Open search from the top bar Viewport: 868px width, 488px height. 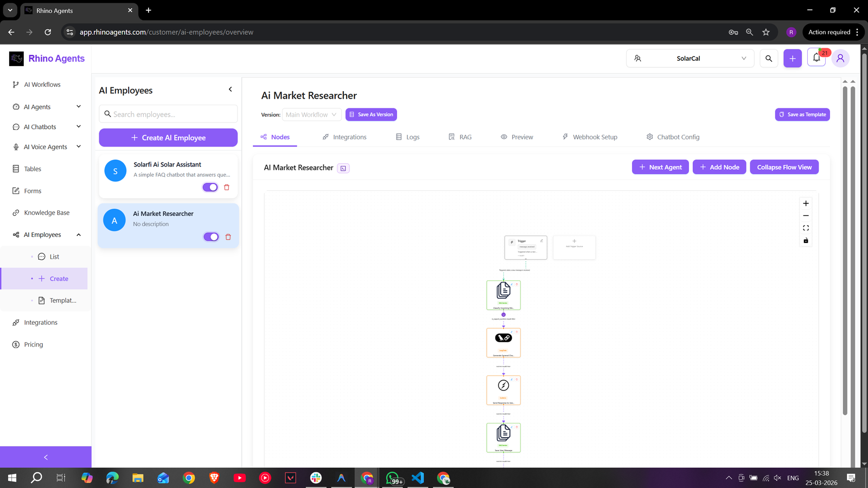click(x=768, y=58)
